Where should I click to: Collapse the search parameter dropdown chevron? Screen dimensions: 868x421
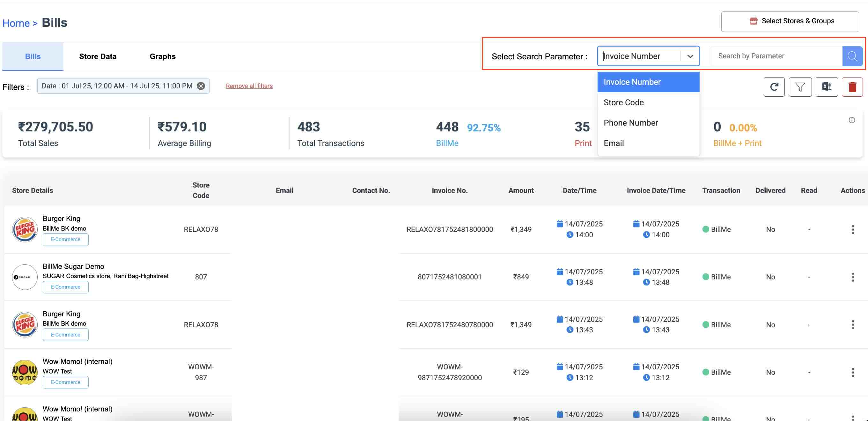coord(690,56)
